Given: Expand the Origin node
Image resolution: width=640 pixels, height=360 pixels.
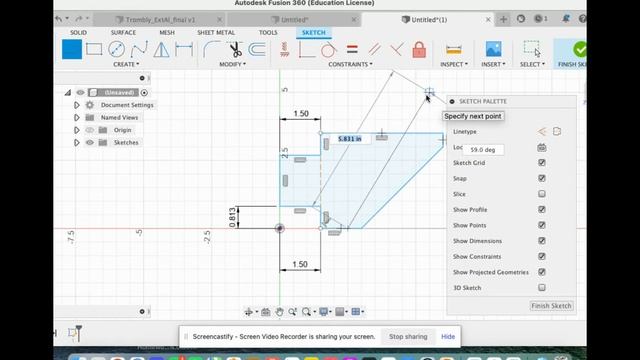Looking at the screenshot, I should (76, 130).
